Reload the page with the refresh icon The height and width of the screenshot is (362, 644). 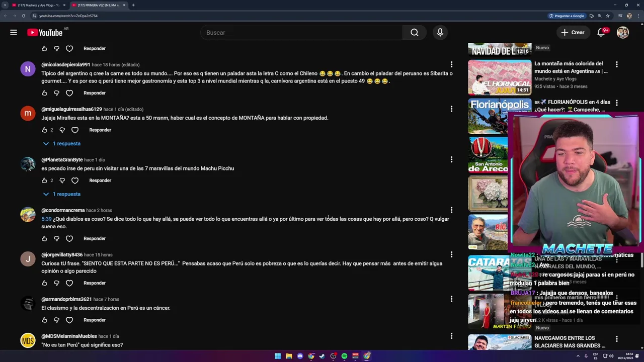pos(23,16)
